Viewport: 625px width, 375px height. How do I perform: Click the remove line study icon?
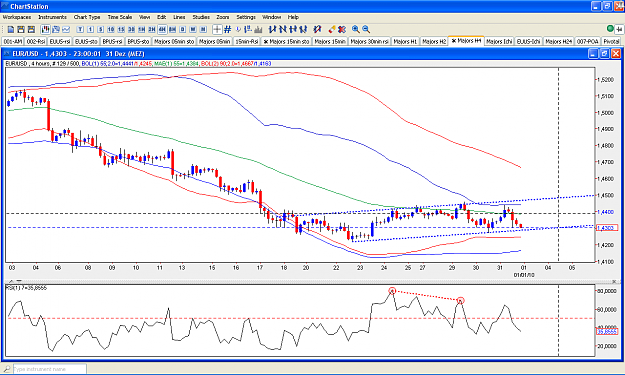tap(317, 29)
